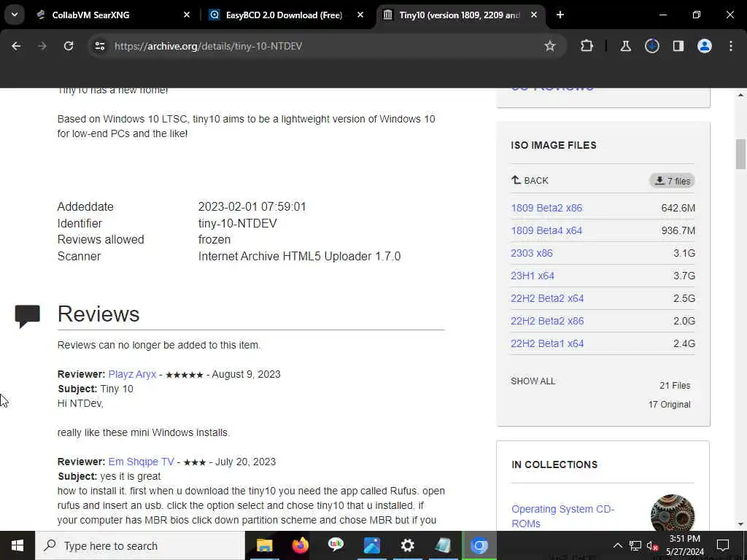Viewport: 747px width, 560px height.
Task: Click the page vertical scrollbar thumb
Action: [740, 154]
